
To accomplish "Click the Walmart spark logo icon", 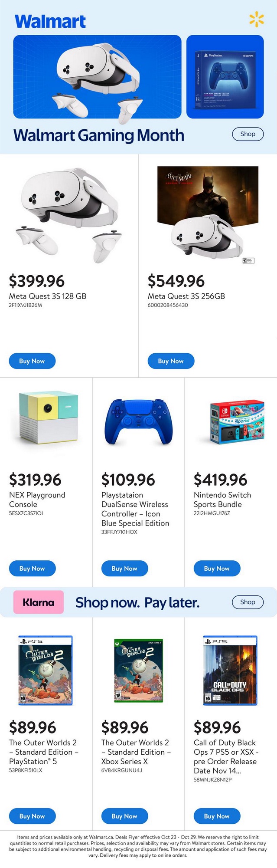I will coord(256,20).
